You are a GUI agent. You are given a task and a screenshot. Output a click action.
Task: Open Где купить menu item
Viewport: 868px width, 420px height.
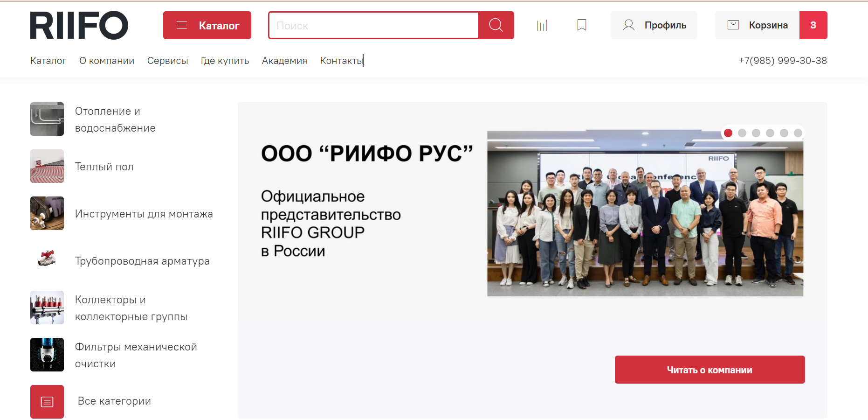pyautogui.click(x=225, y=61)
